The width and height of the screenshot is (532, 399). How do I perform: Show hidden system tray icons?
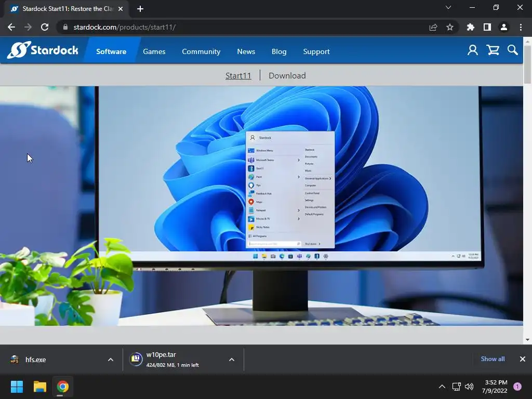pyautogui.click(x=442, y=387)
